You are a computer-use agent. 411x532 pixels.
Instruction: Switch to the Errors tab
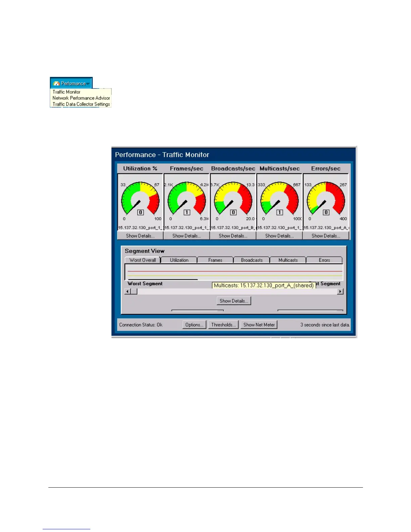[x=324, y=260]
